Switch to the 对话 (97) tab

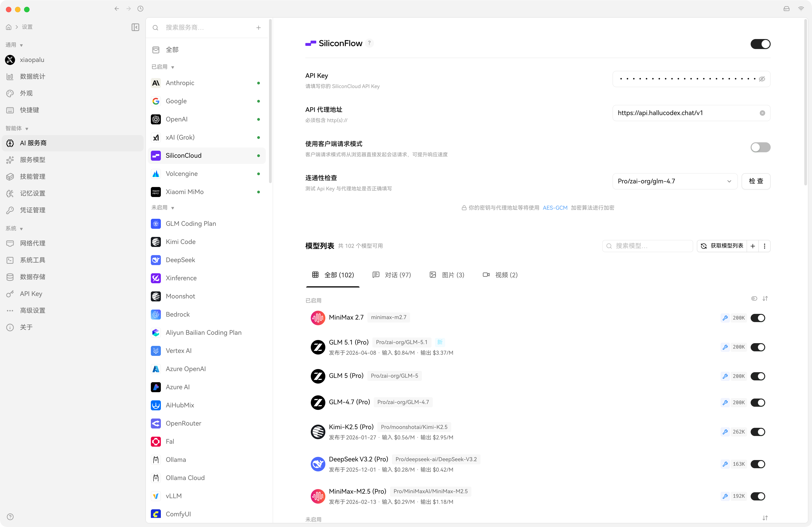click(x=392, y=275)
